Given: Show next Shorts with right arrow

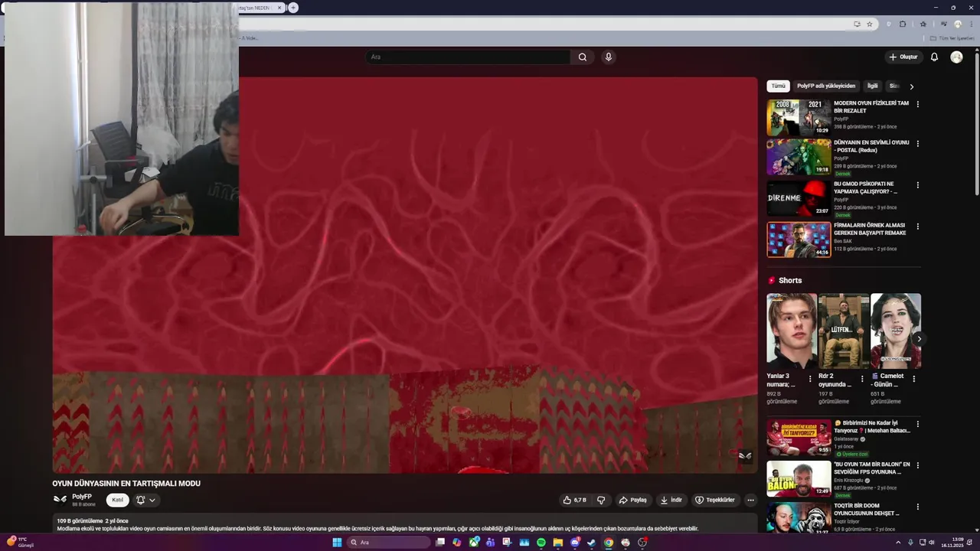Looking at the screenshot, I should [x=919, y=338].
